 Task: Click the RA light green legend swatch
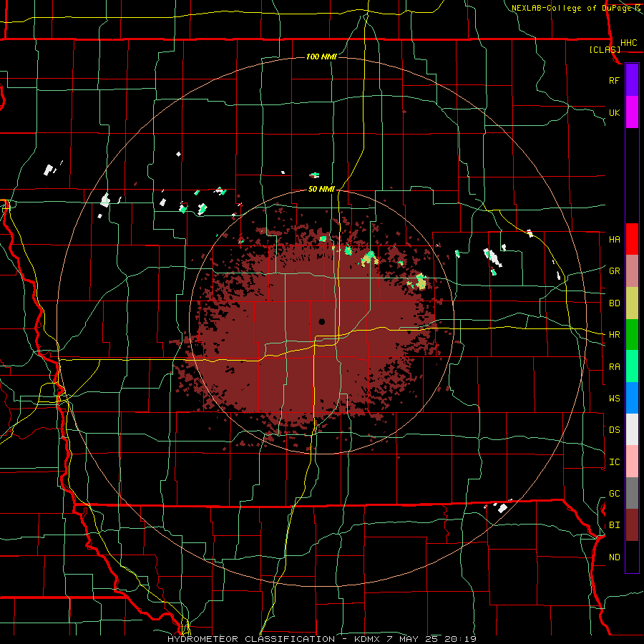tap(632, 366)
